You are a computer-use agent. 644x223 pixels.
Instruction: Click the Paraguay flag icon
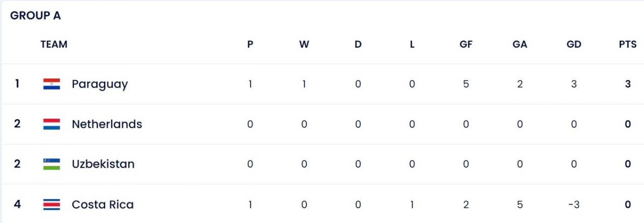click(52, 84)
